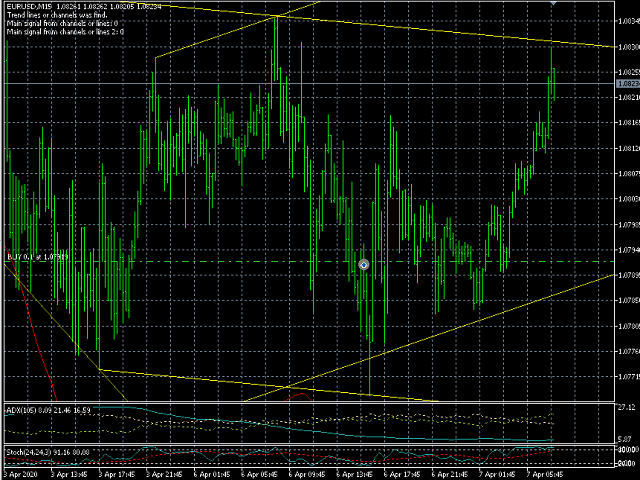Click the chart shift triangle marker

click(553, 3)
